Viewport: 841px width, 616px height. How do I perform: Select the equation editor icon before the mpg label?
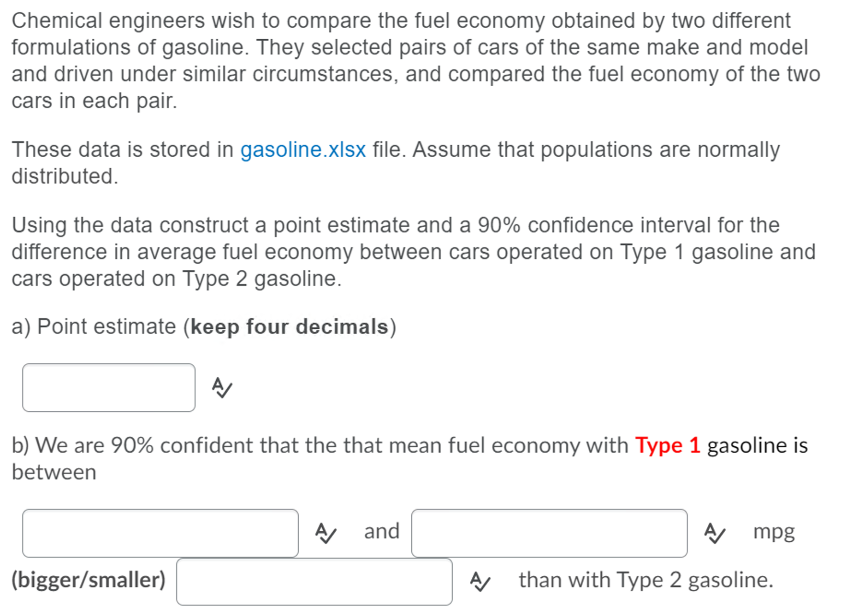[x=715, y=533]
